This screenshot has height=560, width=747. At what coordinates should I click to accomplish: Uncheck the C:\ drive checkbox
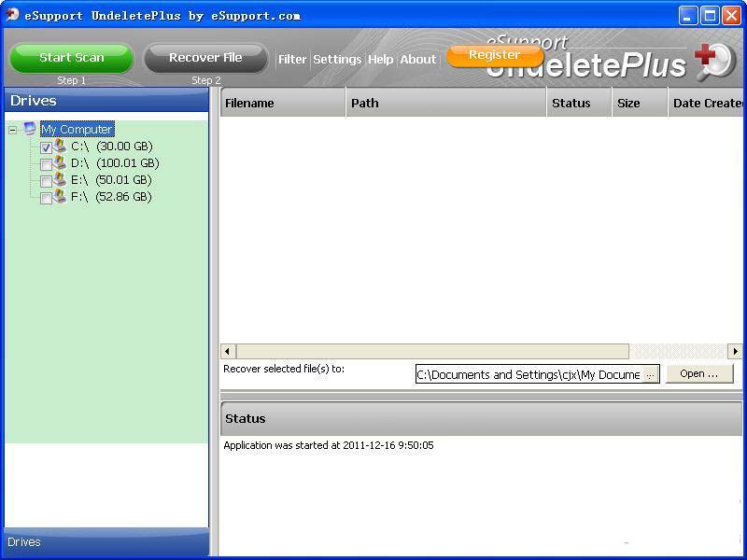coord(46,147)
